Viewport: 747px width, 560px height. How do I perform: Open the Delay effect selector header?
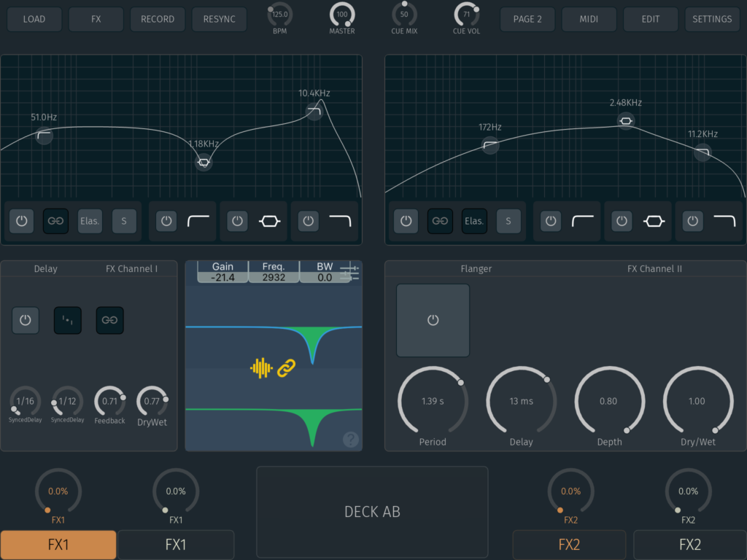coord(45,269)
